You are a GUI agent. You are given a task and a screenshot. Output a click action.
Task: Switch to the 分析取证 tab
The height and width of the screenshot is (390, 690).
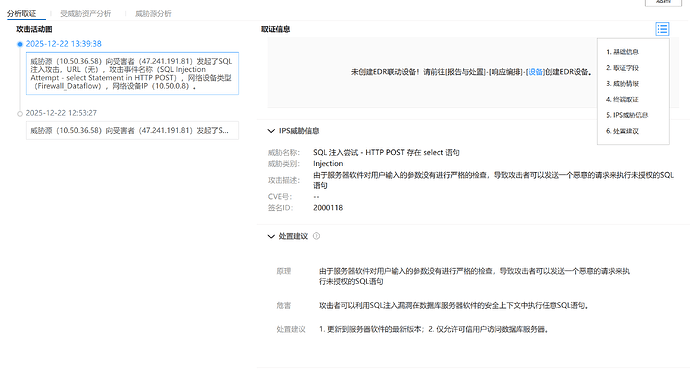(x=22, y=14)
